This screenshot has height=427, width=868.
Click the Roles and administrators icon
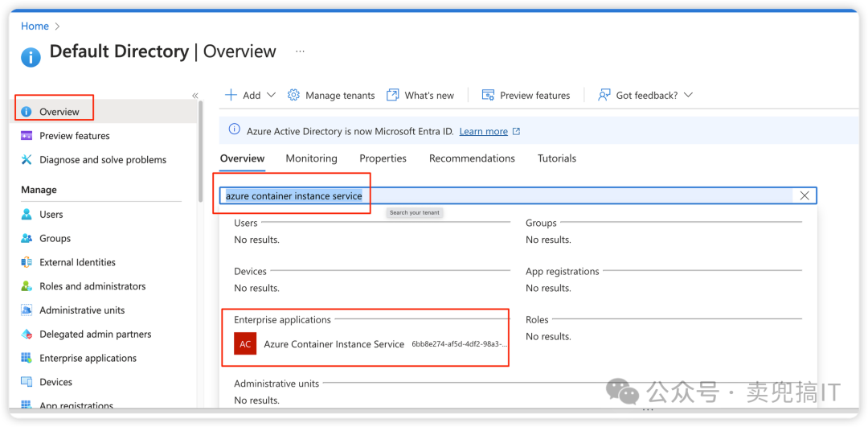pyautogui.click(x=27, y=286)
